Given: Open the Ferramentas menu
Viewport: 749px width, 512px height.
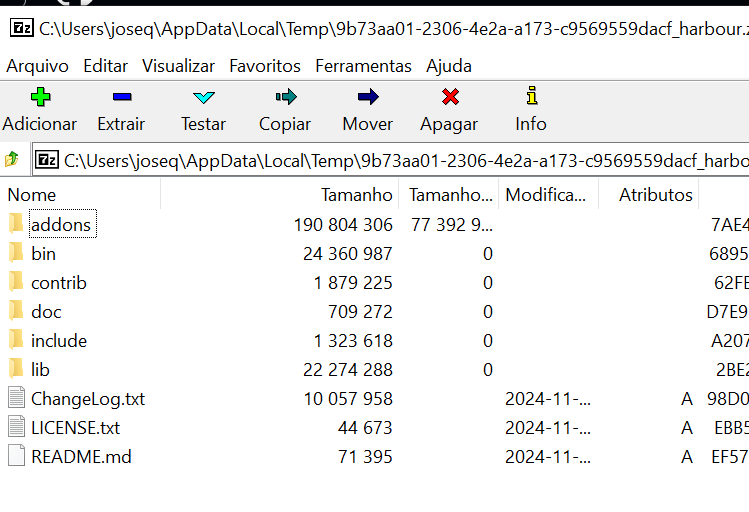Looking at the screenshot, I should click(363, 66).
